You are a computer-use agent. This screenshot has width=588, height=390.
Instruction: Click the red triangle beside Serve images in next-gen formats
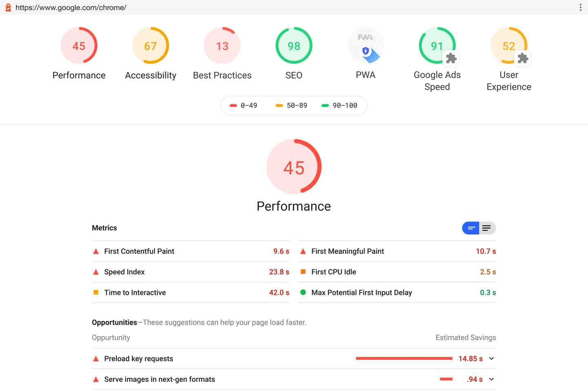tap(96, 379)
